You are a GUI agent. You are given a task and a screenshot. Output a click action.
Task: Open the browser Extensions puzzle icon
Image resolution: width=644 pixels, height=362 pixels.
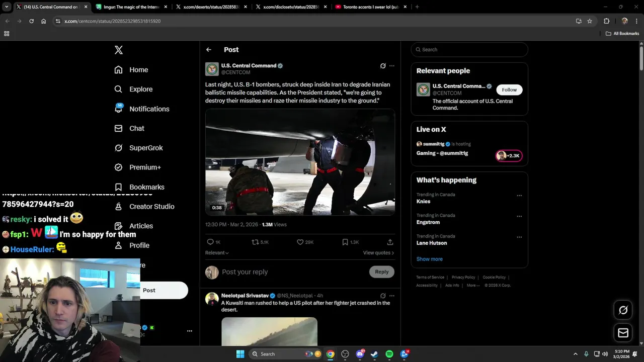click(x=606, y=21)
